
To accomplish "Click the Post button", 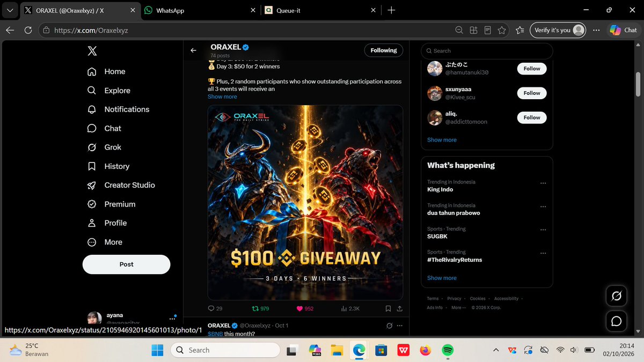I will [126, 264].
